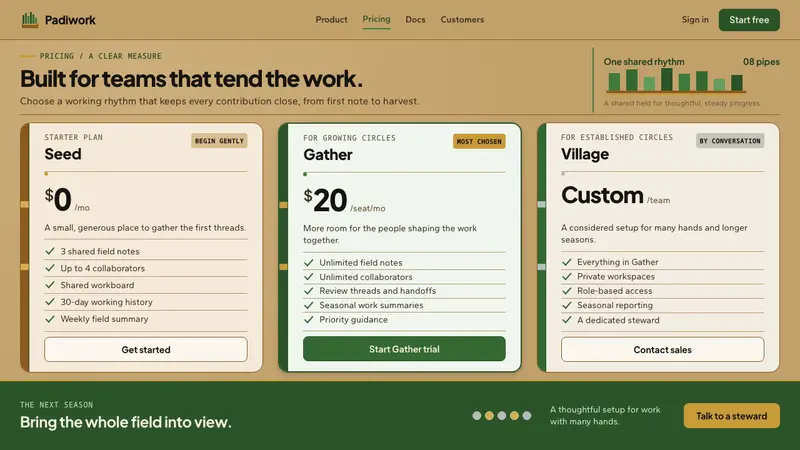Select the Pricing nav tab
The image size is (800, 450).
[x=376, y=19]
